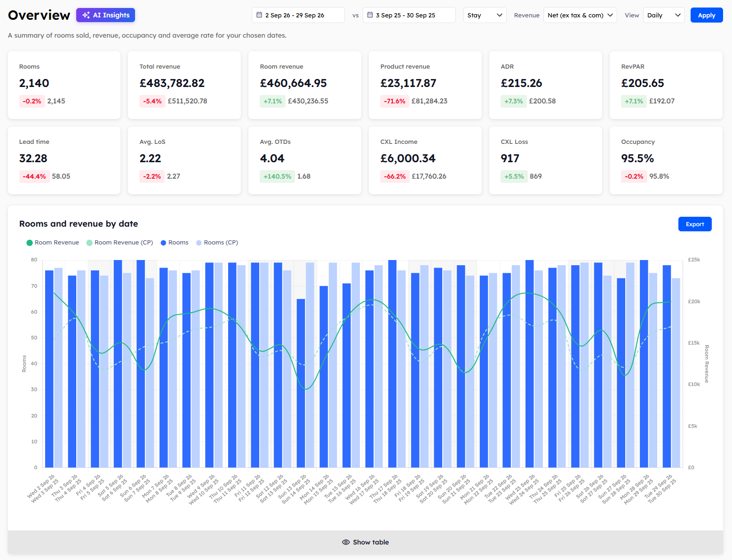Open the Daily view dropdown
Screen dimensions: 732x560
(x=664, y=15)
